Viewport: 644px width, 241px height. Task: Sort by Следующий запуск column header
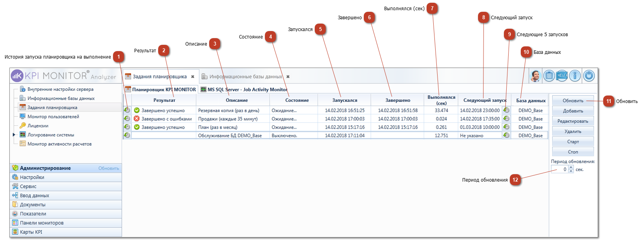(x=485, y=100)
